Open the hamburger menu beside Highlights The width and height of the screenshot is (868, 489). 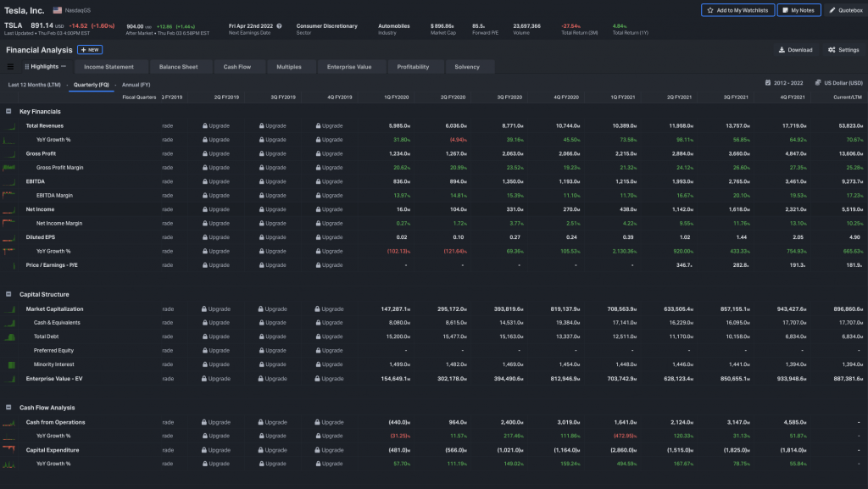[x=10, y=66]
